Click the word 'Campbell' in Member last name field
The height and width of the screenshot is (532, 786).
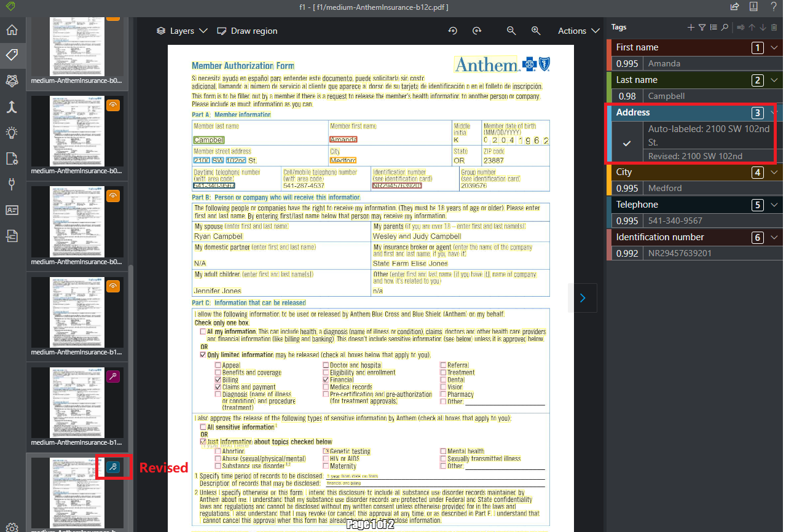click(x=209, y=140)
